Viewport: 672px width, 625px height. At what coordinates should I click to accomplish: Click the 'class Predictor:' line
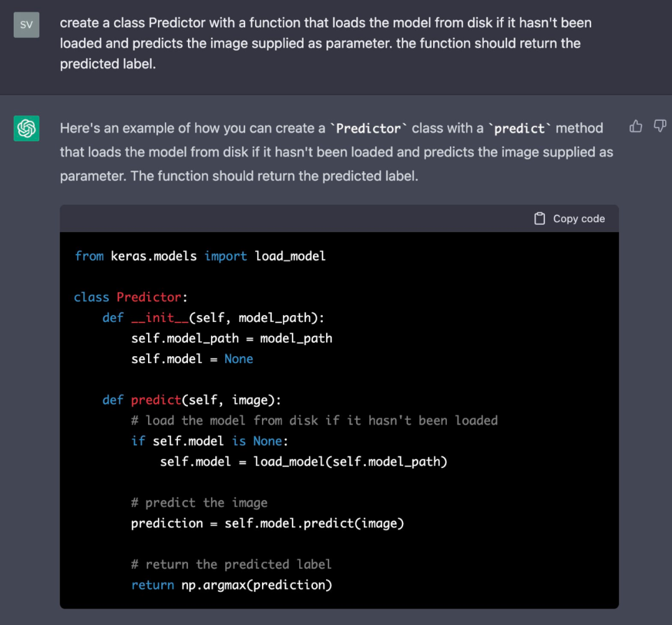(x=131, y=297)
